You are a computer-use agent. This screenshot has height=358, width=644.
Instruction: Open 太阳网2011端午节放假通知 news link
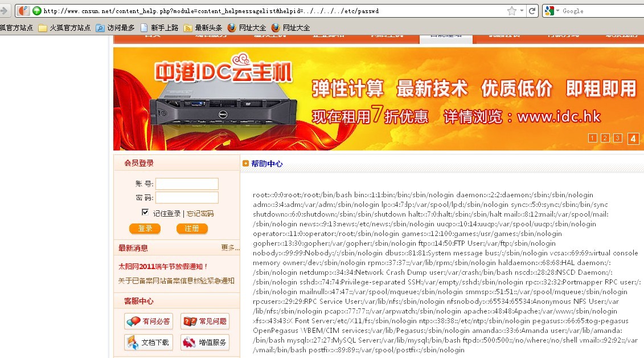163,267
